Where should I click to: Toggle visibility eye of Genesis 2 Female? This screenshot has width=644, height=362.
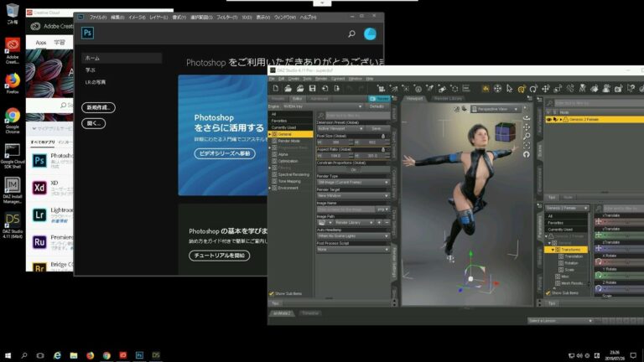coord(548,120)
